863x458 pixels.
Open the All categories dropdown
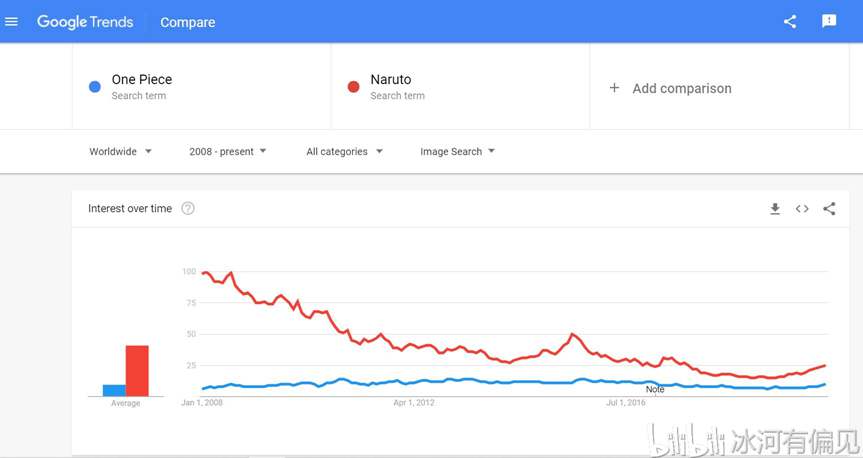pyautogui.click(x=344, y=151)
